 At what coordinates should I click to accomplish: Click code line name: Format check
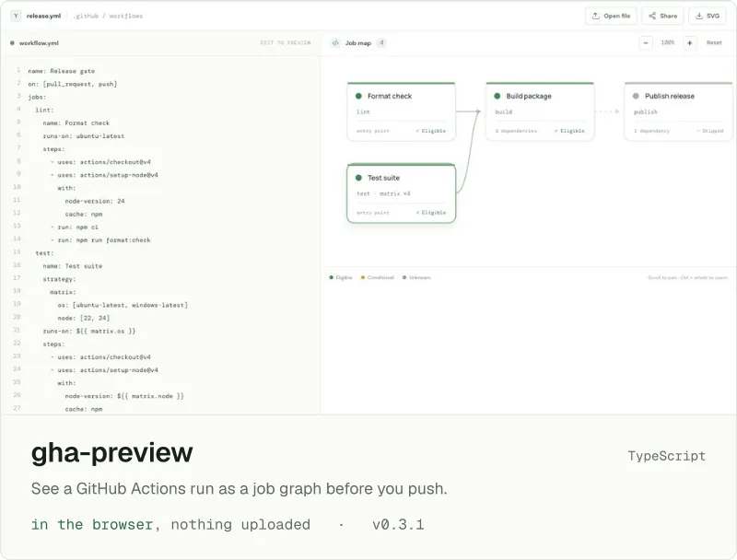click(76, 123)
